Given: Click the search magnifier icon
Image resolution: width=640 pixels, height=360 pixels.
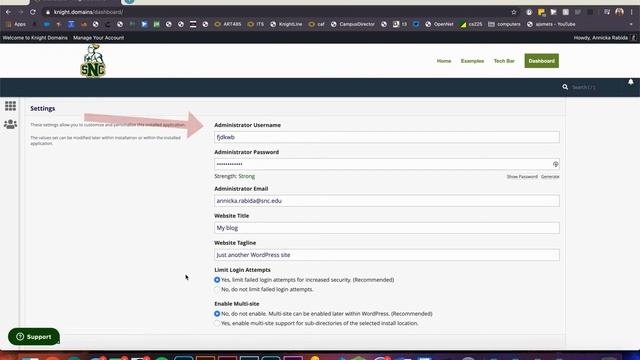Looking at the screenshot, I should pos(565,87).
